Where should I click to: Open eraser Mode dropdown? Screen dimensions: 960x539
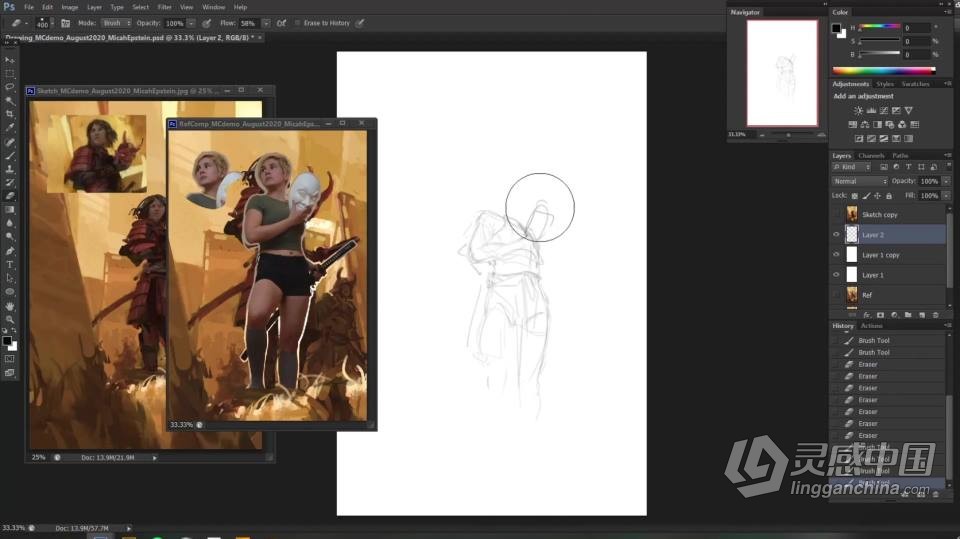[116, 23]
